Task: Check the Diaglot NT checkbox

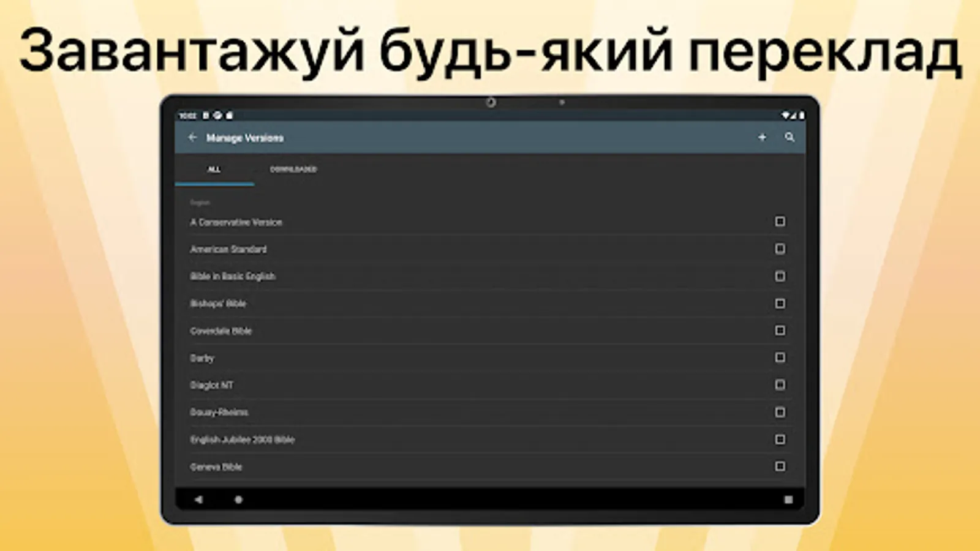Action: (780, 385)
